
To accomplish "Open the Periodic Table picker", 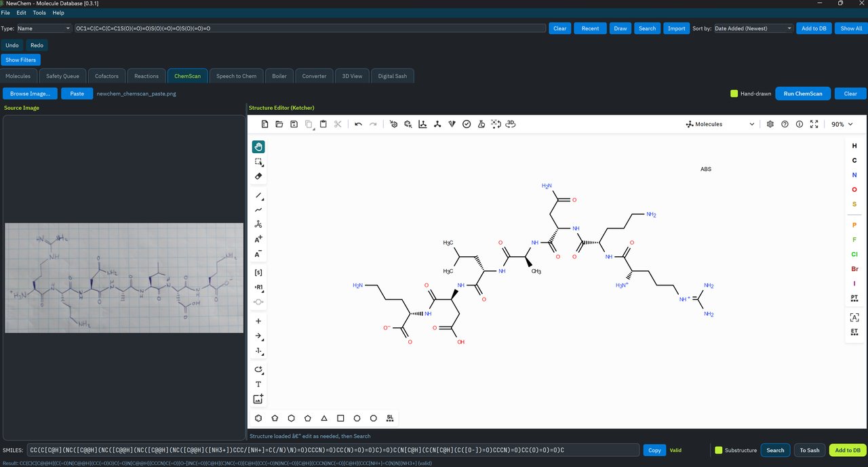I will click(854, 297).
